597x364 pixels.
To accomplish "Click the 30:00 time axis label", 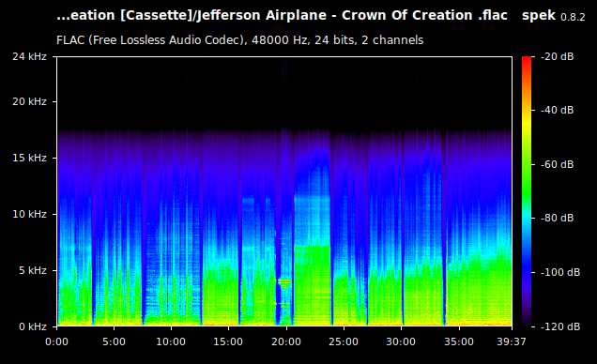I will [x=401, y=341].
